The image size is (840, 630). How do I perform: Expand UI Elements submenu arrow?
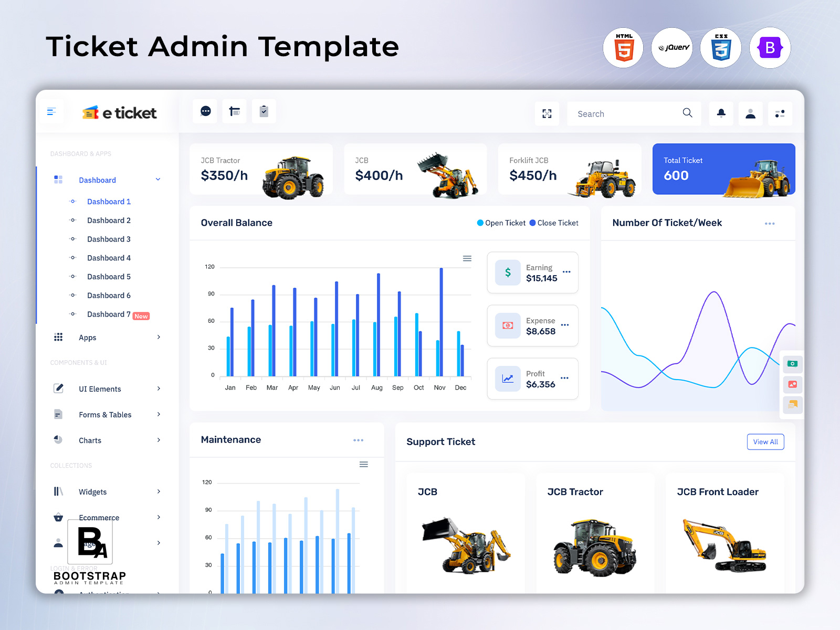click(159, 388)
